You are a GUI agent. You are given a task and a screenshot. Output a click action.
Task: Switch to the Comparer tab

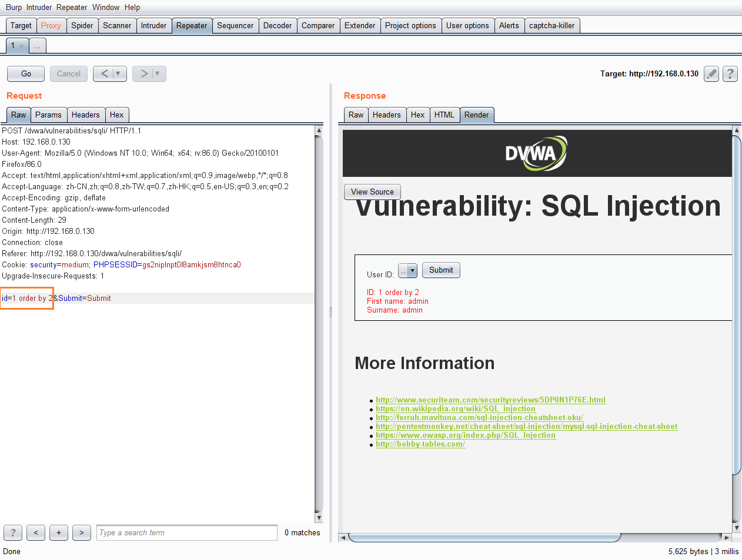coord(318,25)
